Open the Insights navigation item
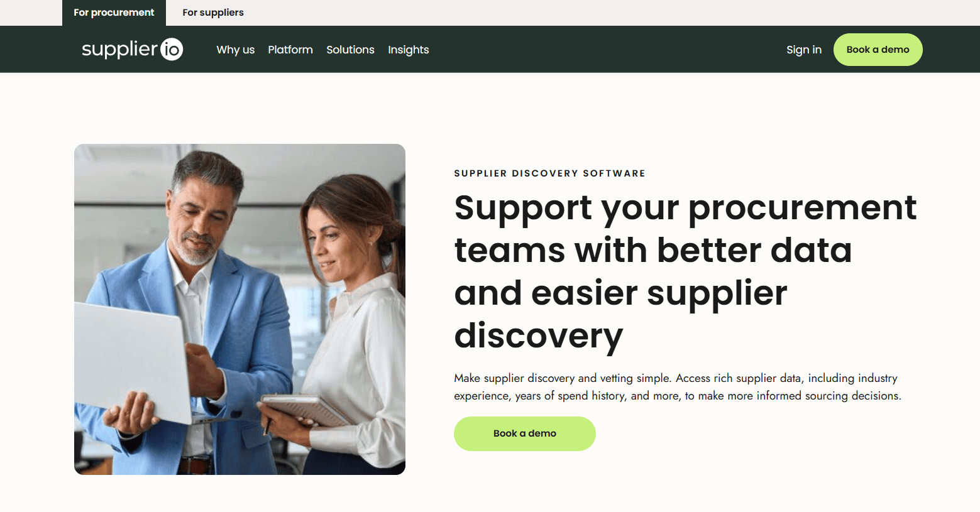 (x=409, y=50)
